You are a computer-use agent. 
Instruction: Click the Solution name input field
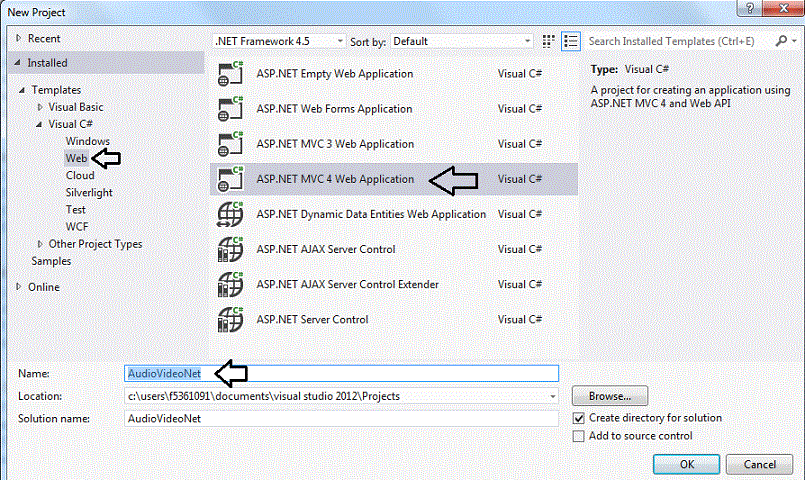coord(341,418)
